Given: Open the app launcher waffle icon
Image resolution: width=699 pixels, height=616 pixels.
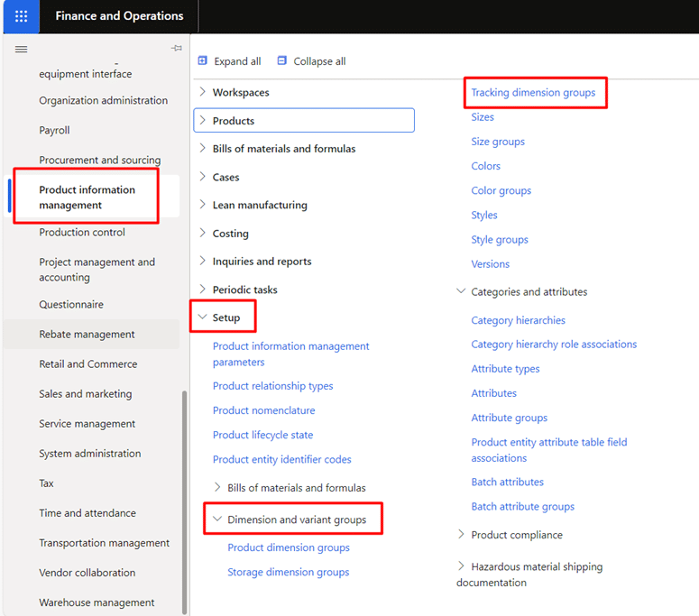Looking at the screenshot, I should coord(21,16).
